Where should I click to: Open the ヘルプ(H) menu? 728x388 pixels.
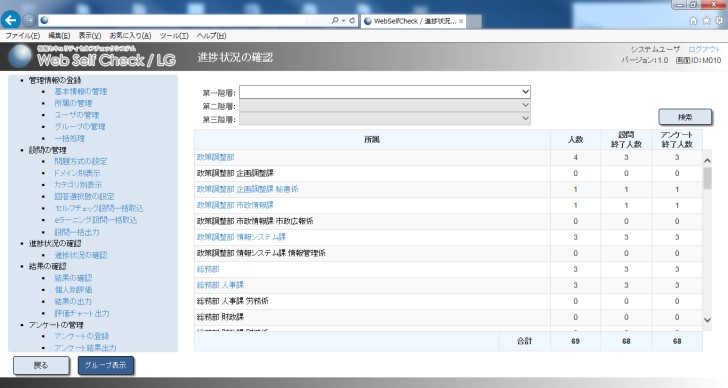[x=211, y=36]
